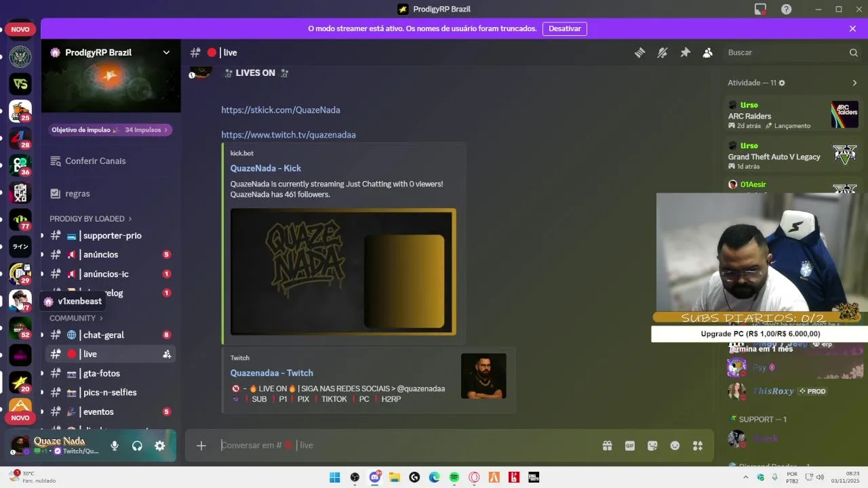
Task: Toggle the member list icon
Action: [x=708, y=52]
